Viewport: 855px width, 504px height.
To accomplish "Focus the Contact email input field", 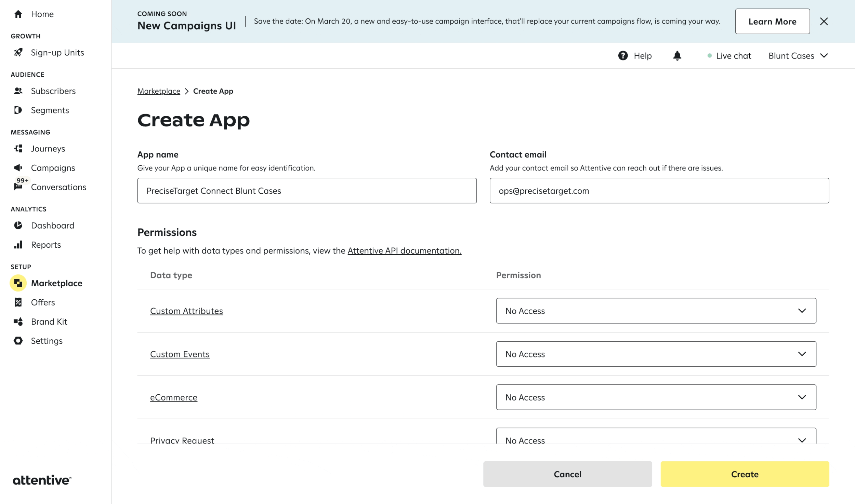I will (x=659, y=191).
